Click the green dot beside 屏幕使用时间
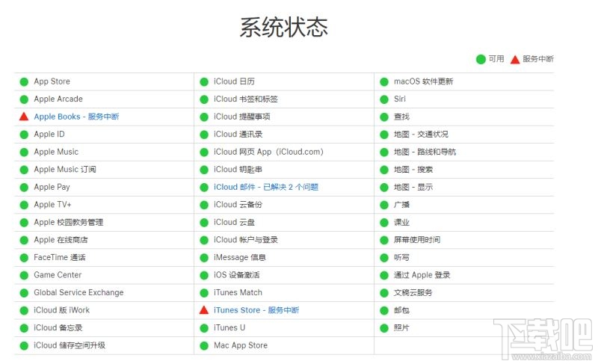Image resolution: width=598 pixels, height=364 pixels. tap(384, 240)
